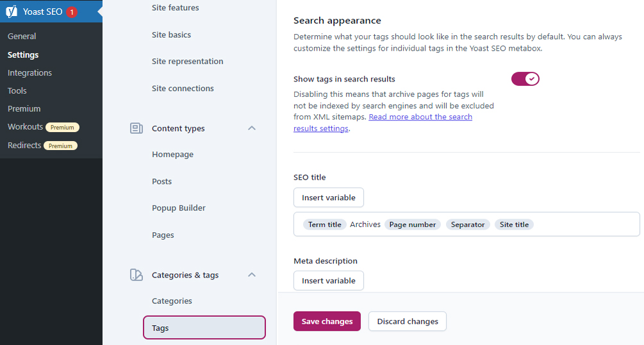
Task: Open Pages content type settings
Action: 163,235
